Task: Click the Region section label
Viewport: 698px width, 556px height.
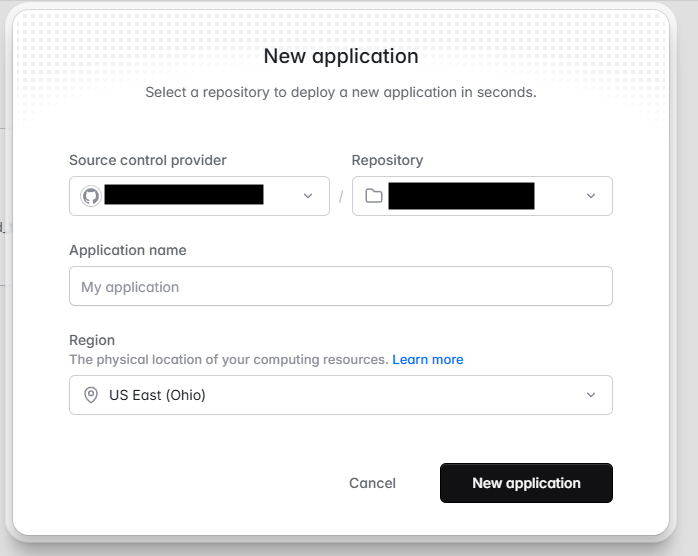Action: tap(92, 340)
